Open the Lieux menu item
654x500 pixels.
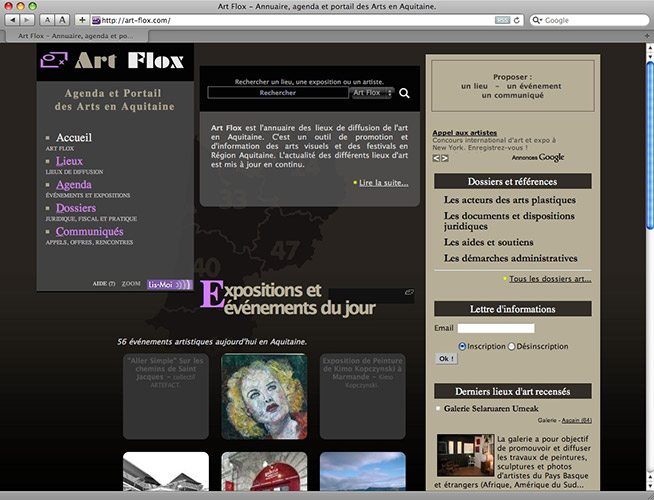[69, 161]
